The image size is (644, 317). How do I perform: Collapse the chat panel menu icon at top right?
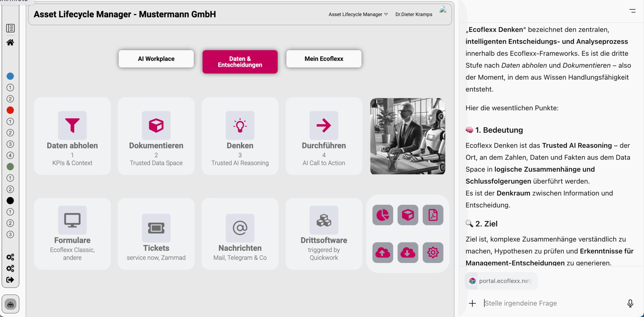tap(632, 11)
